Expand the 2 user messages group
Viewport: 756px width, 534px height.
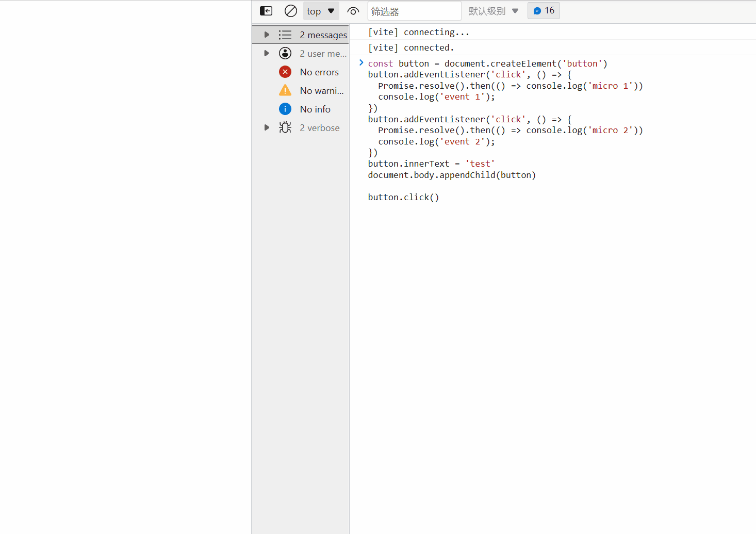(x=267, y=53)
